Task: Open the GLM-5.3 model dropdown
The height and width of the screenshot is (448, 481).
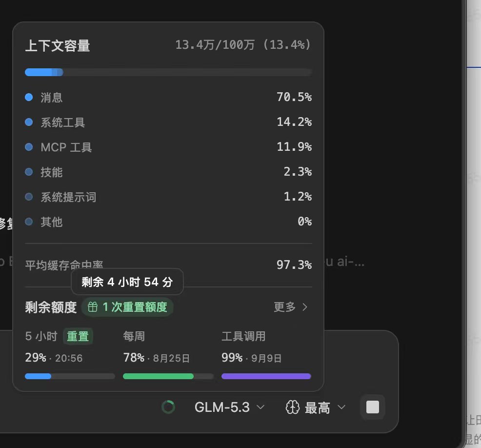Action: point(229,407)
